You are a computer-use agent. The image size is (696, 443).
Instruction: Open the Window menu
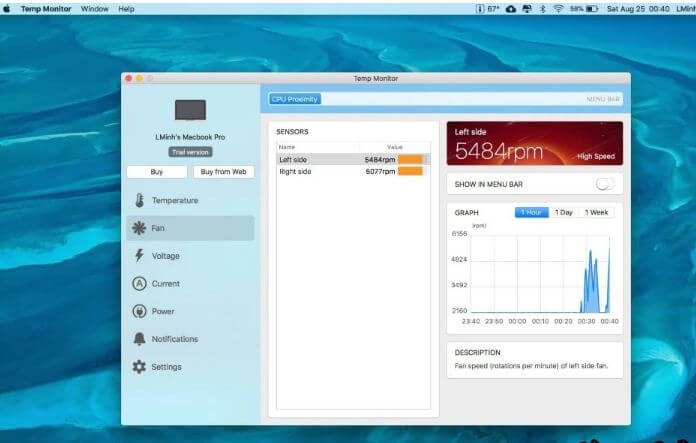point(95,8)
